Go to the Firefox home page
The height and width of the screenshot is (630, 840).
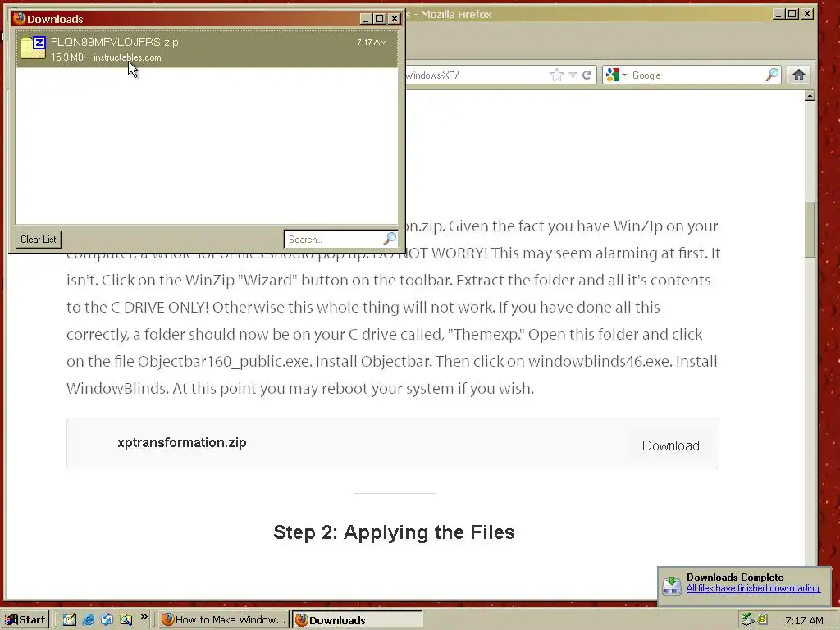(x=799, y=75)
